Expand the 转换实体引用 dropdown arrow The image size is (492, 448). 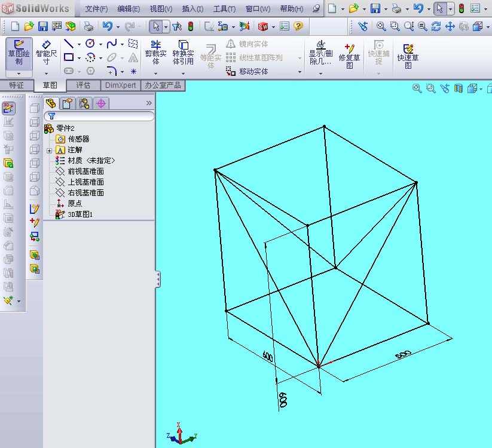point(183,73)
